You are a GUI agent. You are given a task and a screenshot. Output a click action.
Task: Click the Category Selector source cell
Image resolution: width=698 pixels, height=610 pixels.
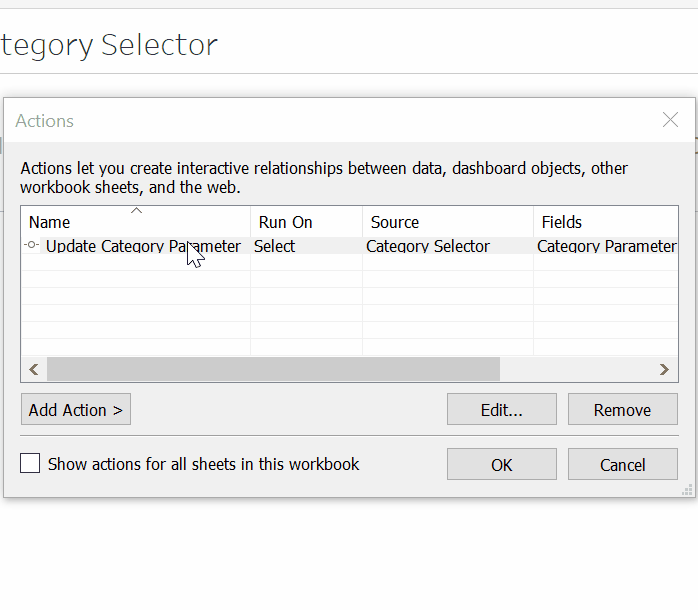(428, 246)
